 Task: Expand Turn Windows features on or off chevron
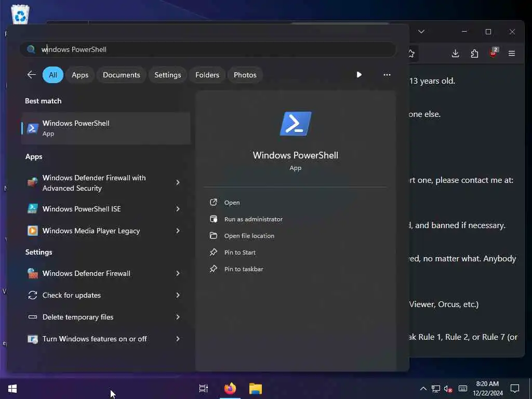click(178, 339)
